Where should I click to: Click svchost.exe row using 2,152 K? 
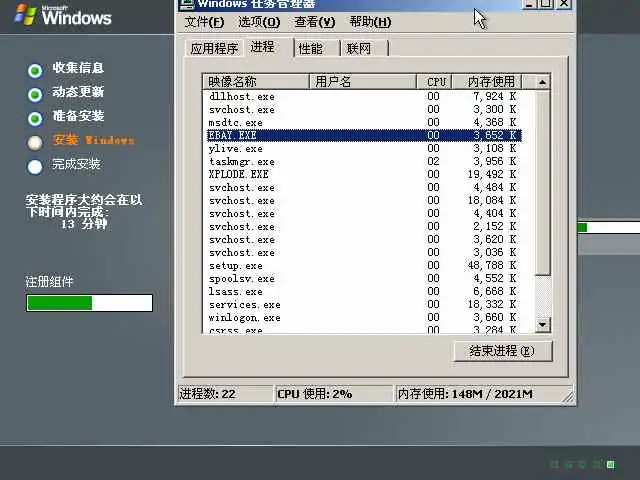(x=364, y=227)
